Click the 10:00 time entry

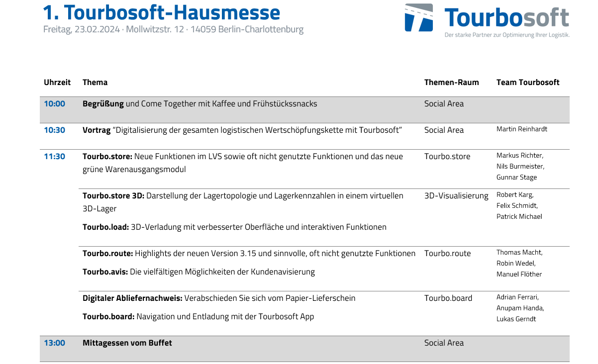pos(55,104)
